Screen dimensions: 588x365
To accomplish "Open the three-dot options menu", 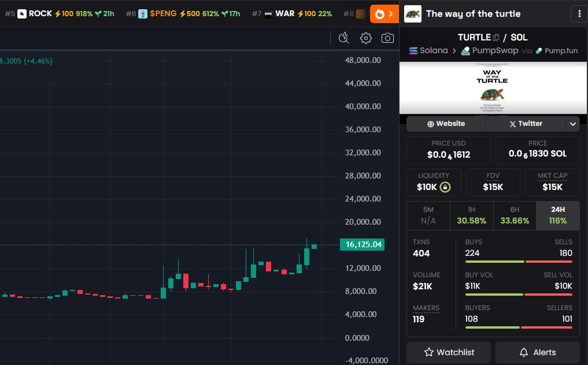I will click(579, 14).
